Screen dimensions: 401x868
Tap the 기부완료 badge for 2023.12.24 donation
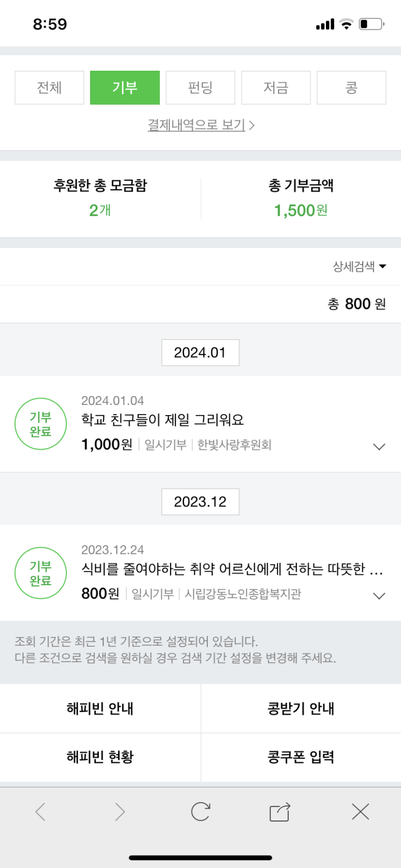point(40,573)
